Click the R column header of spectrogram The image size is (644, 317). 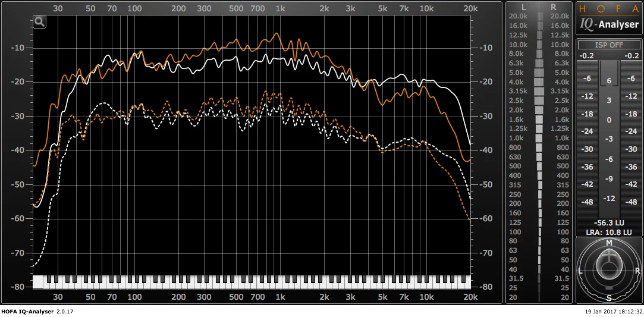pos(553,7)
